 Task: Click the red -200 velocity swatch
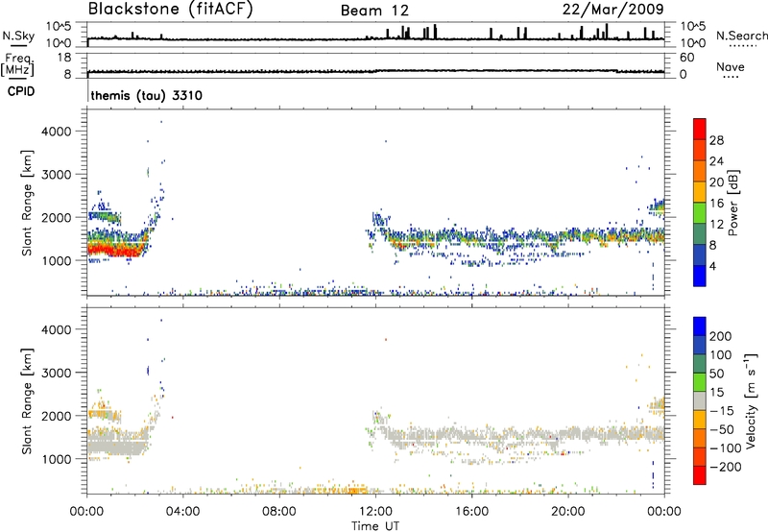[700, 475]
